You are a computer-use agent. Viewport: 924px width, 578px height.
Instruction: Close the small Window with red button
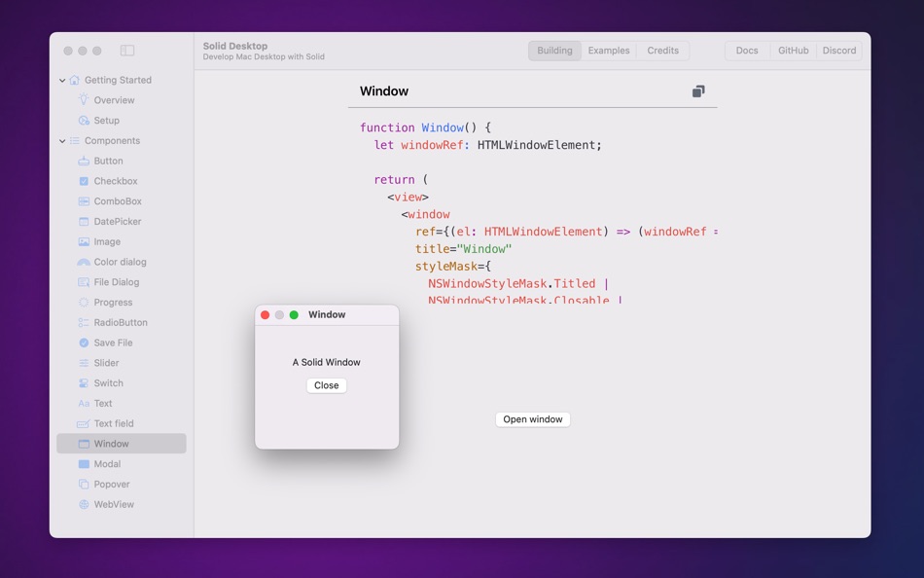point(266,315)
